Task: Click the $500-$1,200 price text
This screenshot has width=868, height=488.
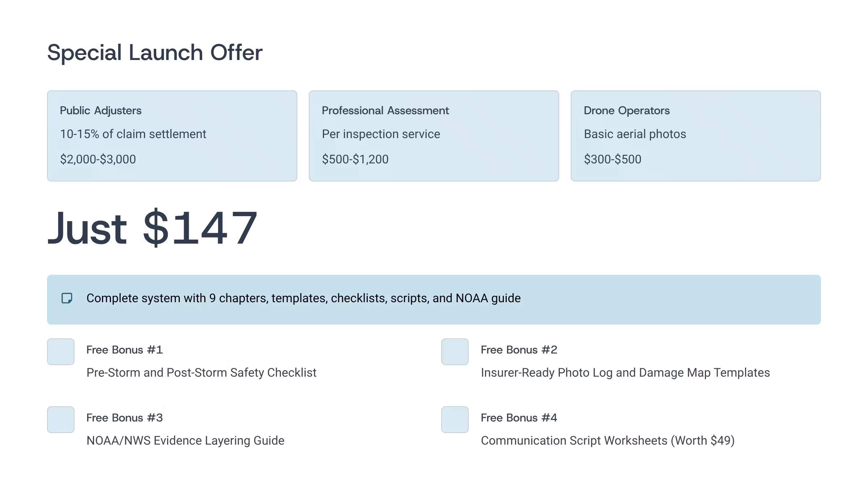Action: [355, 159]
